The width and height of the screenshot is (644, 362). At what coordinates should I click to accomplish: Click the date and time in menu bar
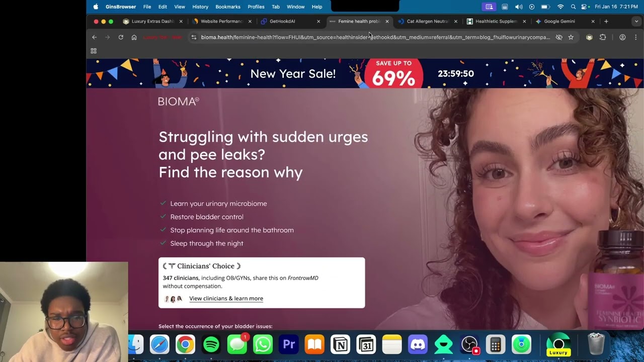point(617,7)
